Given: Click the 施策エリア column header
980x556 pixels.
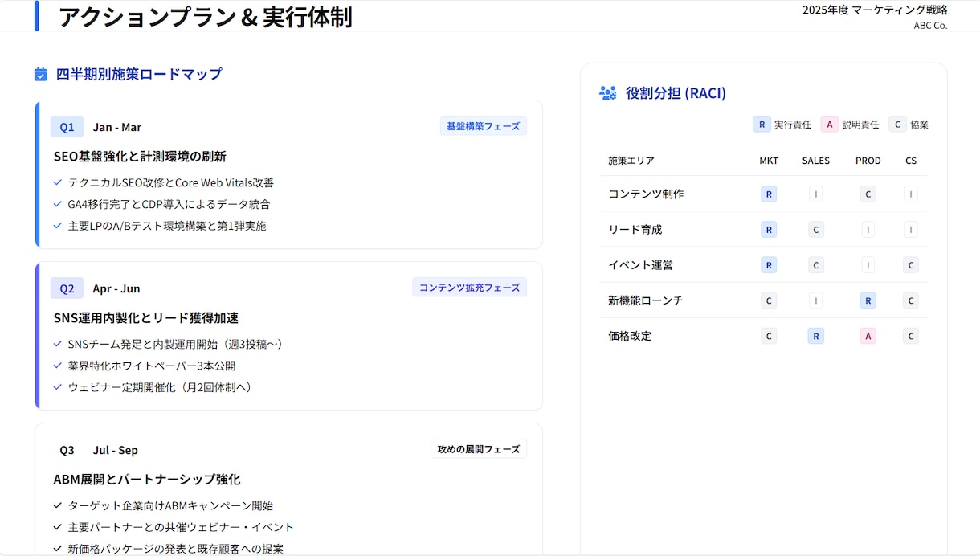Looking at the screenshot, I should pos(631,161).
